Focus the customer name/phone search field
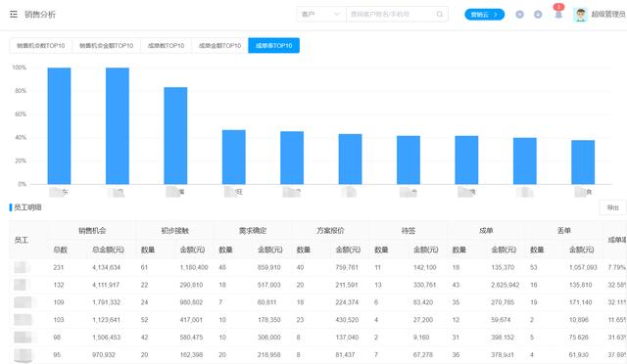This screenshot has height=364, width=627. click(x=392, y=15)
